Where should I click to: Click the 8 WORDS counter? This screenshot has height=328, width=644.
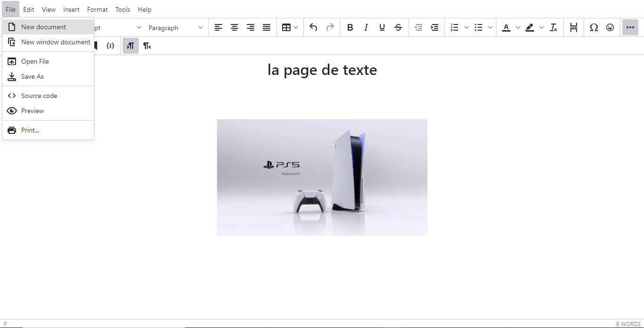point(628,324)
